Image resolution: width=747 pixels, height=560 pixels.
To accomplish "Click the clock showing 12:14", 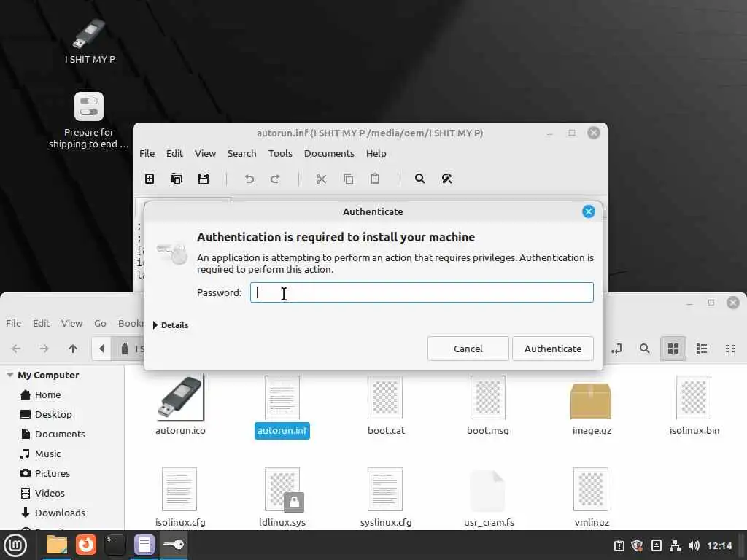I will [719, 545].
